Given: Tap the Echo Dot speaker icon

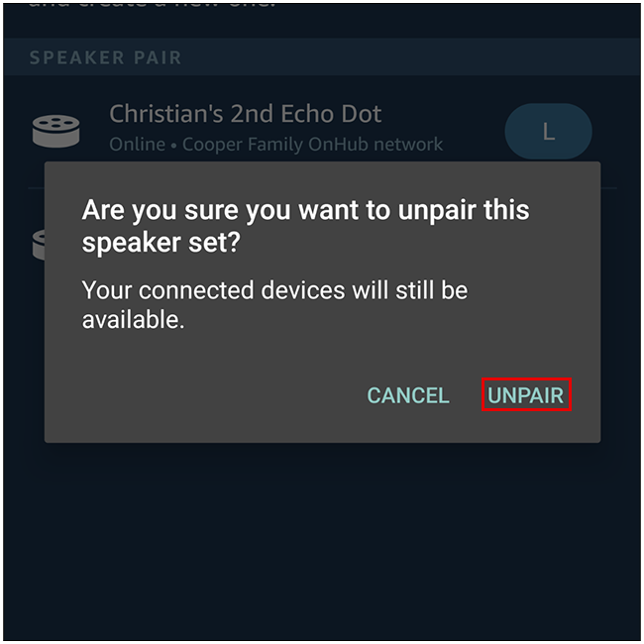Looking at the screenshot, I should pos(55,131).
